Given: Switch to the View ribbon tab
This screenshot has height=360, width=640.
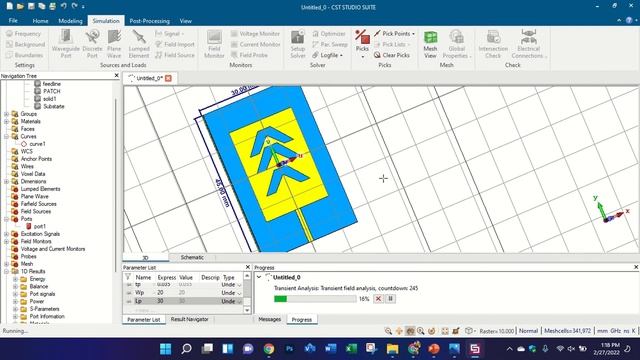Looking at the screenshot, I should (185, 20).
